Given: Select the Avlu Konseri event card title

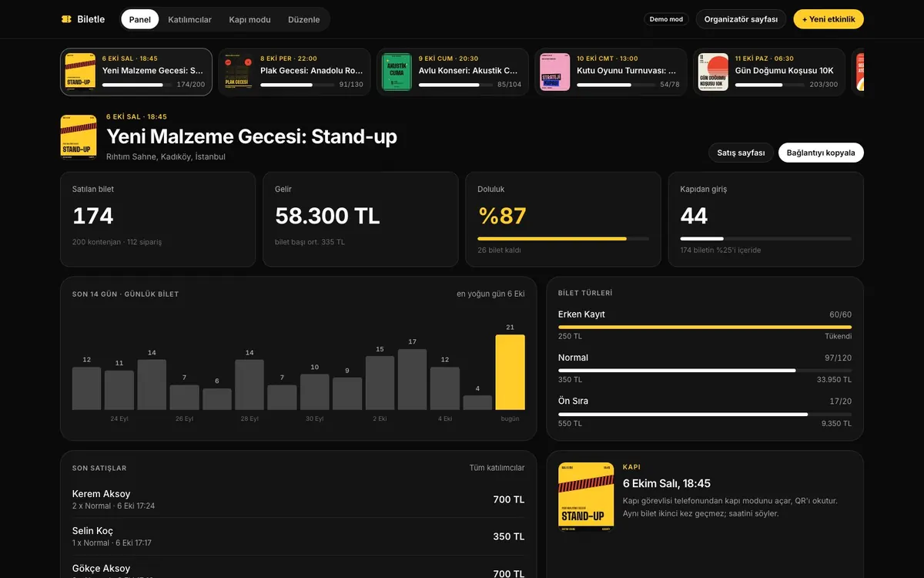Looking at the screenshot, I should 469,70.
